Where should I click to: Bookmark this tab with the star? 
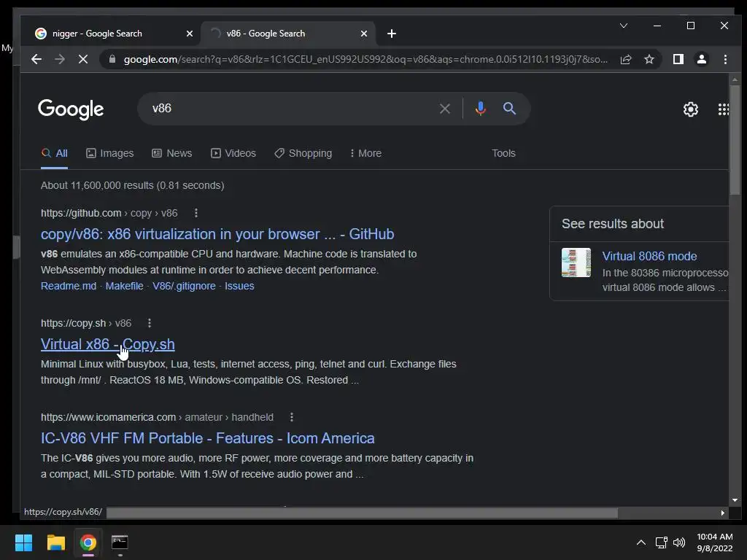pos(649,59)
